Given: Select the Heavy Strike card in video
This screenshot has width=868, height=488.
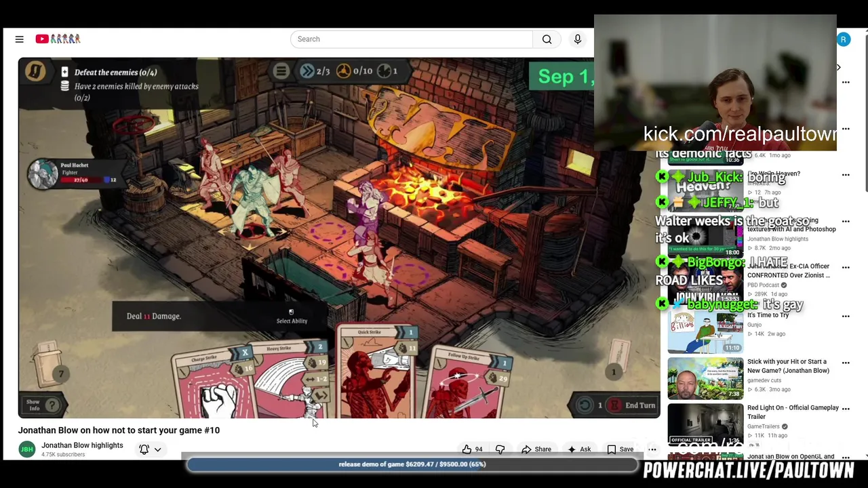Looking at the screenshot, I should 292,380.
